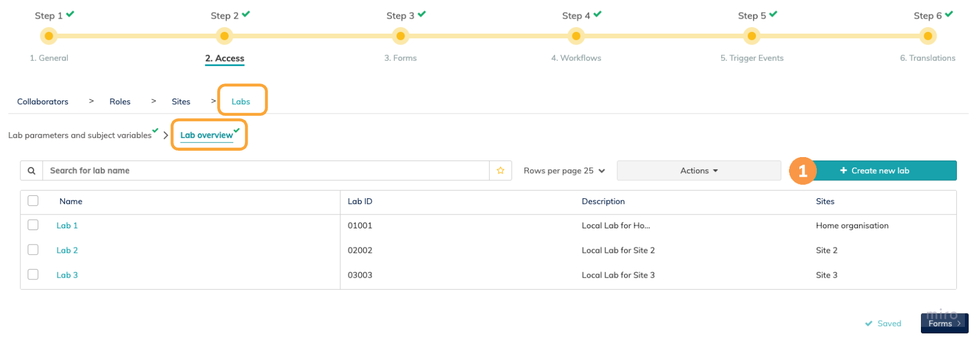Open the Sites sub-tab
Viewport: 980px width, 342px height.
[x=181, y=101]
